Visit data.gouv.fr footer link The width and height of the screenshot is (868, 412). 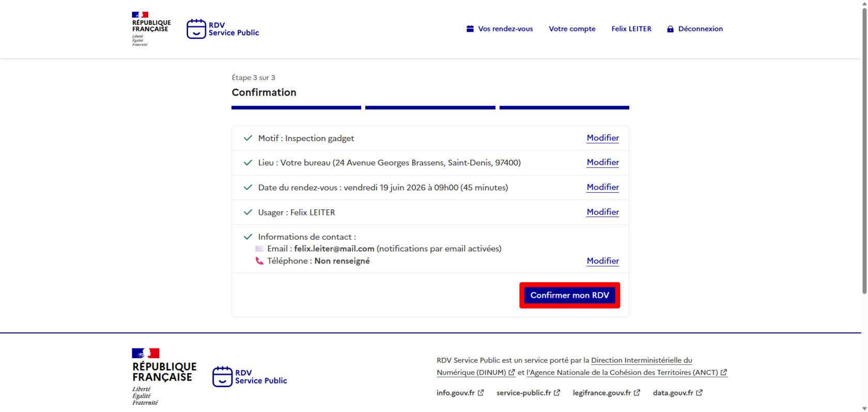pos(678,393)
